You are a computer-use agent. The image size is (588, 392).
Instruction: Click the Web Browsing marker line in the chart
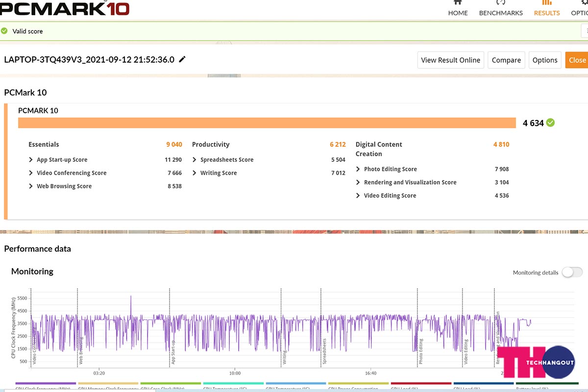coord(77,327)
